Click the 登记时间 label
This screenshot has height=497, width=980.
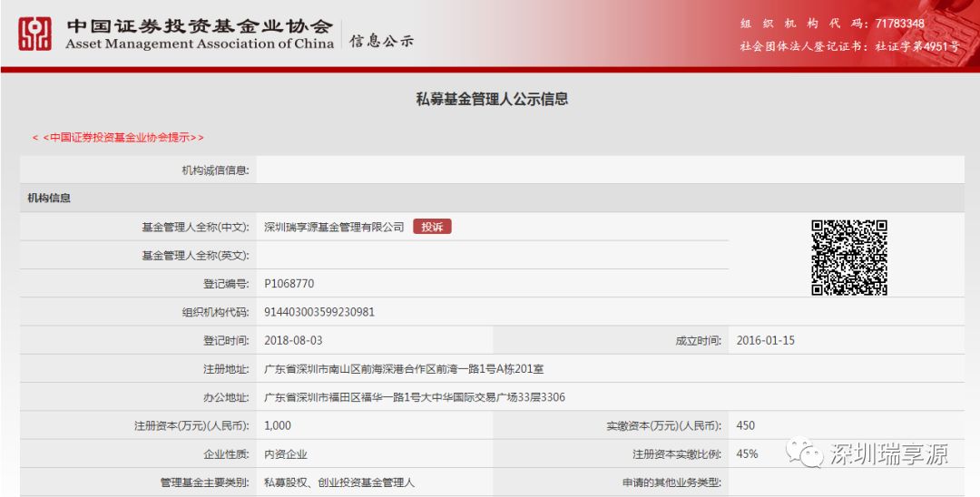[x=226, y=340]
